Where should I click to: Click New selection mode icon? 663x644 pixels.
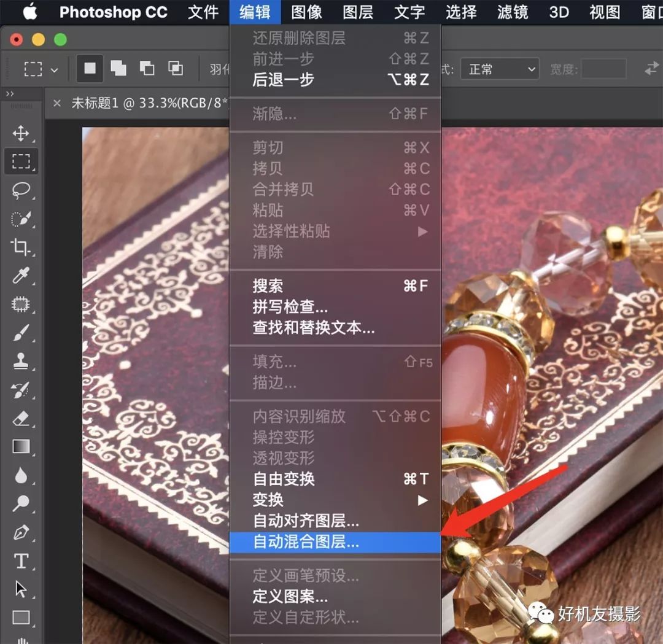pos(90,68)
